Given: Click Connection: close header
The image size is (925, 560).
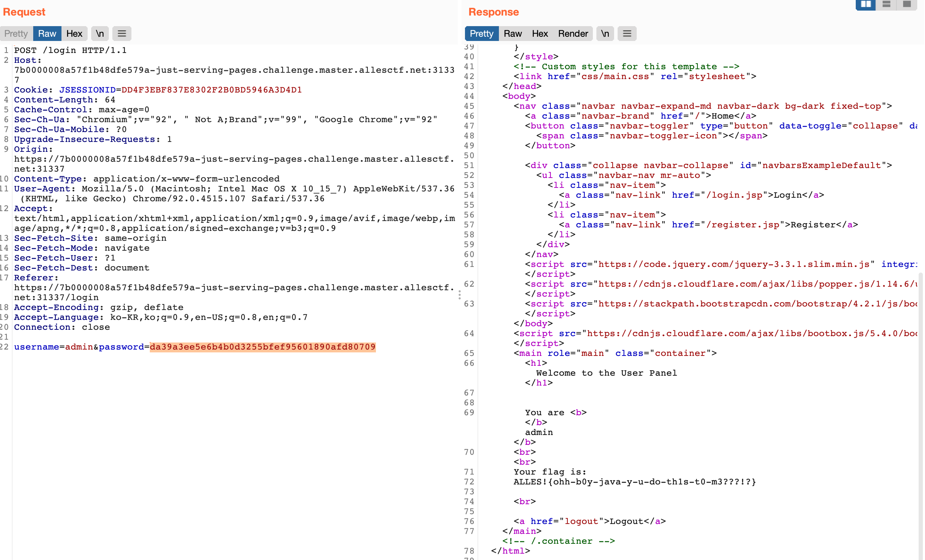Looking at the screenshot, I should (62, 327).
